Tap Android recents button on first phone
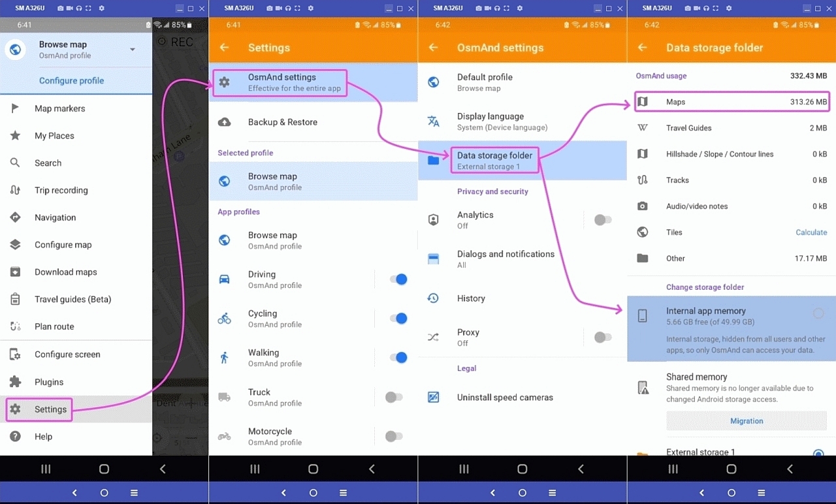 pos(46,469)
